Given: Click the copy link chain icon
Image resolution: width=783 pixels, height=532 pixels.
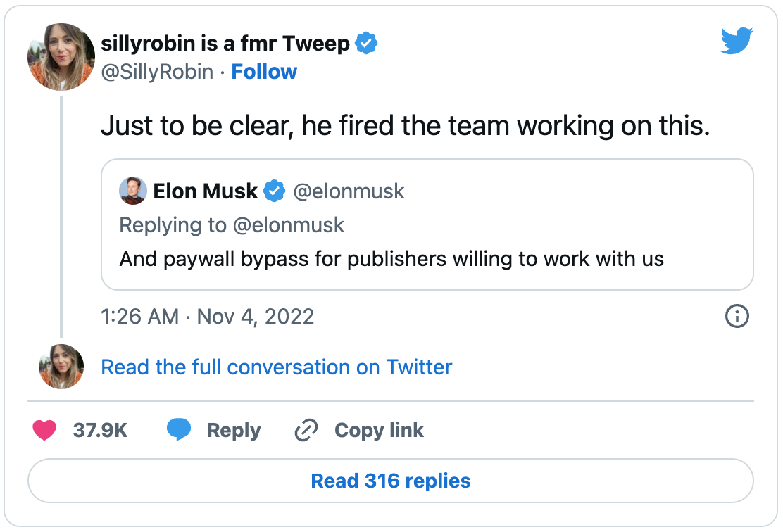Looking at the screenshot, I should (306, 431).
